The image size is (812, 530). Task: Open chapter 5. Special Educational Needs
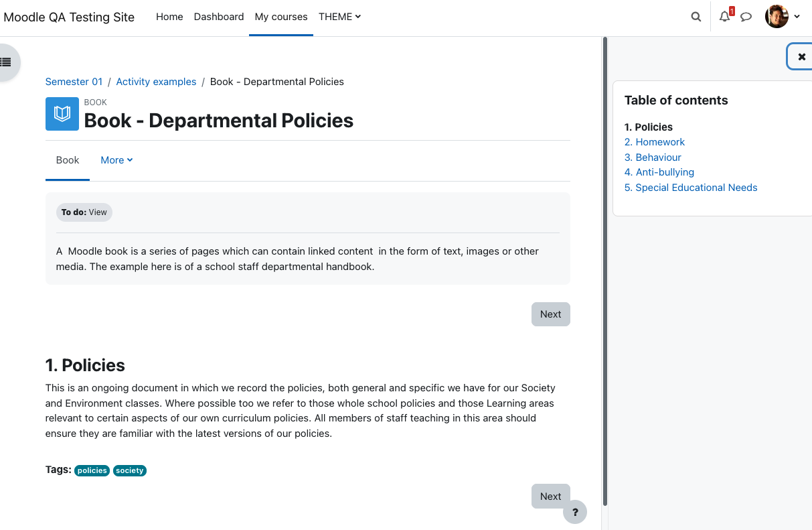coord(691,188)
